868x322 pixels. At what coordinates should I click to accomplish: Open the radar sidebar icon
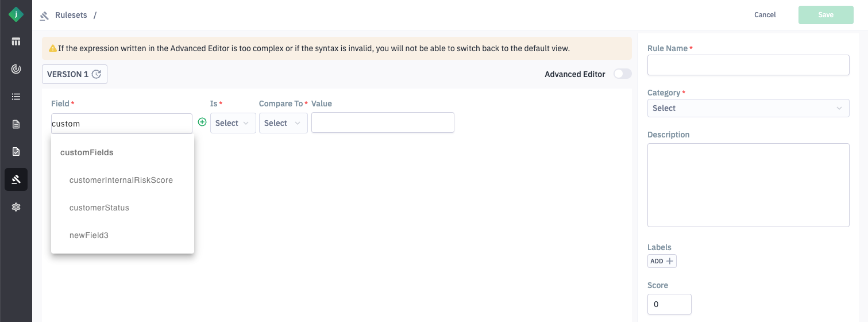coord(16,69)
